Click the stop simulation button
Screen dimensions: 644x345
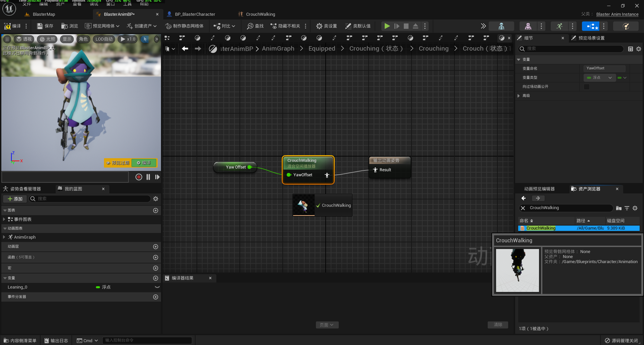pos(406,26)
